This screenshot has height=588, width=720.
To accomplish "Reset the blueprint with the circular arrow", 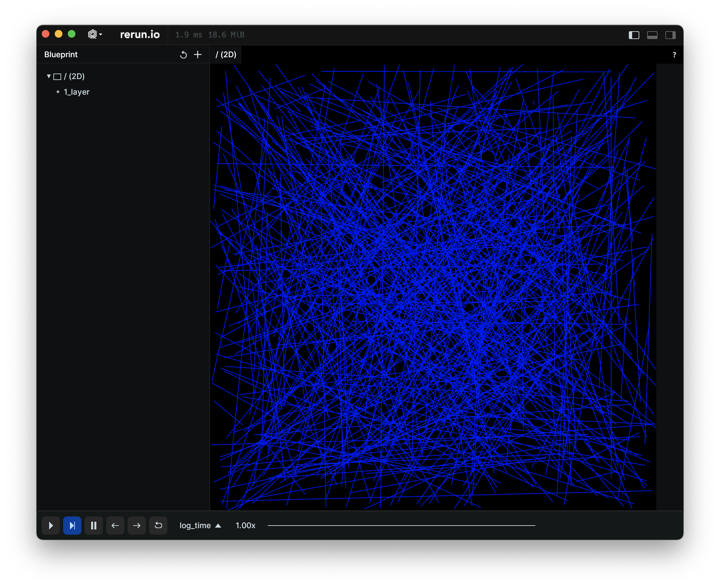I will point(183,55).
